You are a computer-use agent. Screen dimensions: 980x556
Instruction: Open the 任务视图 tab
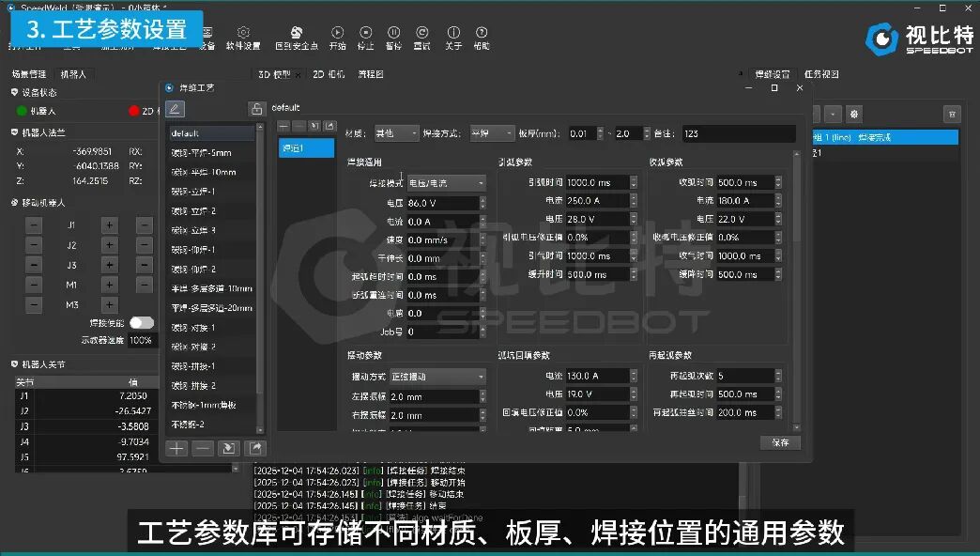[821, 74]
